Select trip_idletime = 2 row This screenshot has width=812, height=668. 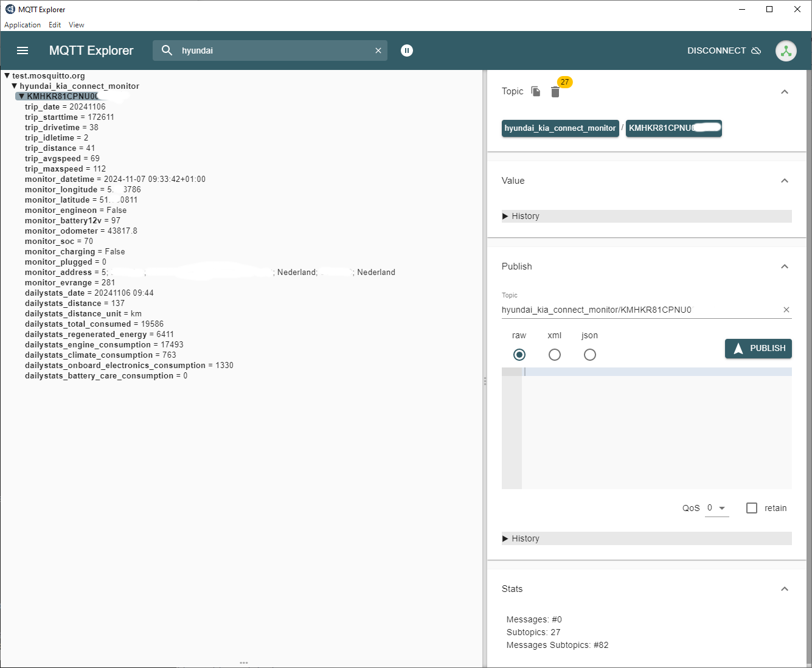click(57, 138)
